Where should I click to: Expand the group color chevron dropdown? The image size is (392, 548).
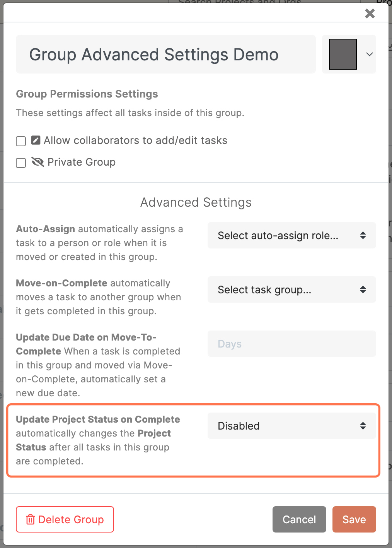370,54
